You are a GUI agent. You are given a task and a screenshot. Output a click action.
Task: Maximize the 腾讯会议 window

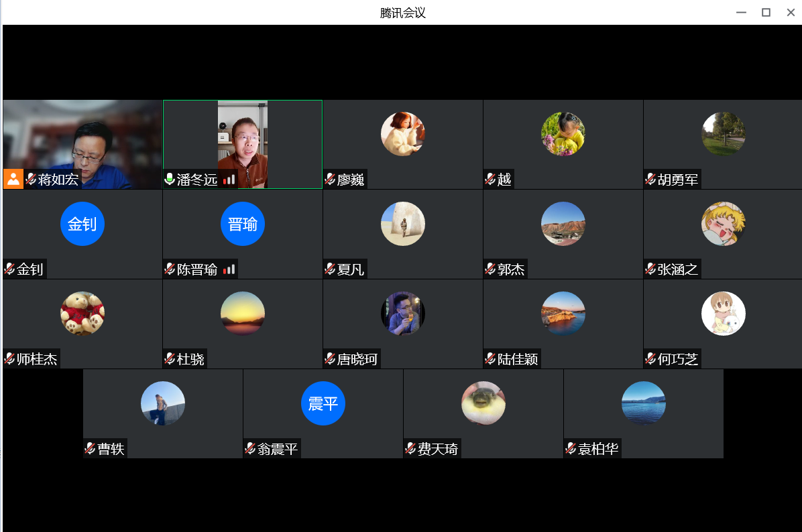click(766, 12)
